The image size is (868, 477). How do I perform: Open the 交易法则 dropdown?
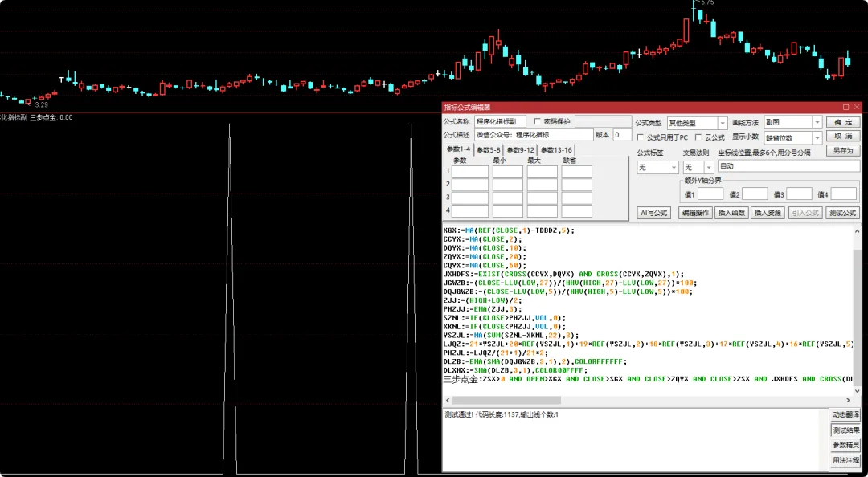pos(709,167)
